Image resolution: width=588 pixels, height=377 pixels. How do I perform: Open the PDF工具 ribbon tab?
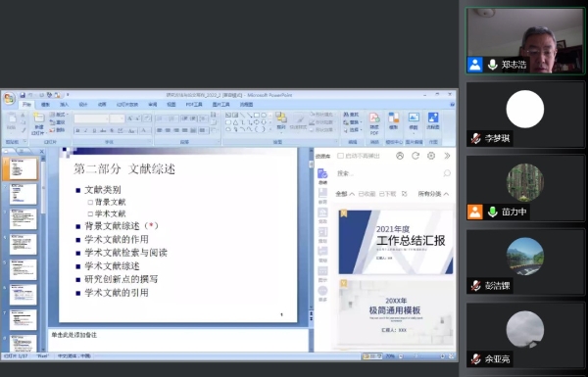[194, 105]
